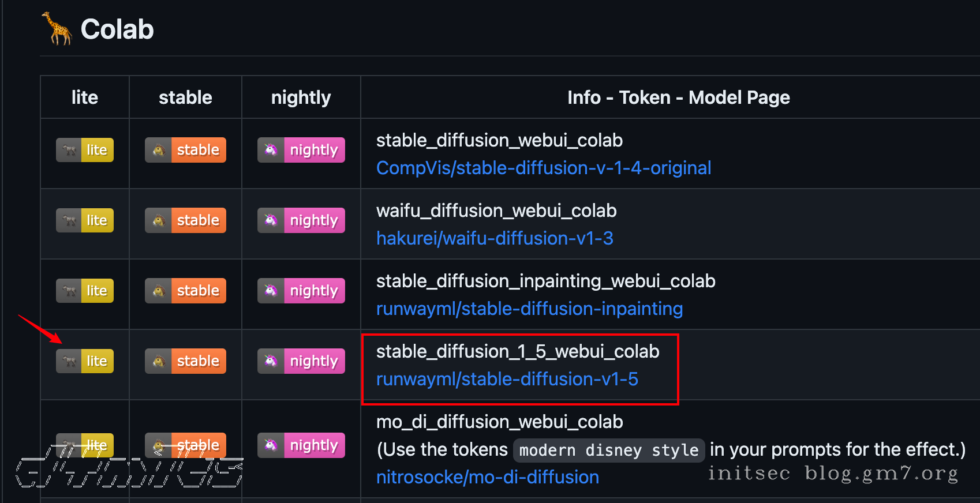The width and height of the screenshot is (980, 503).
Task: Click the nightly badge for stable_diffusion_webui_colab
Action: (301, 150)
